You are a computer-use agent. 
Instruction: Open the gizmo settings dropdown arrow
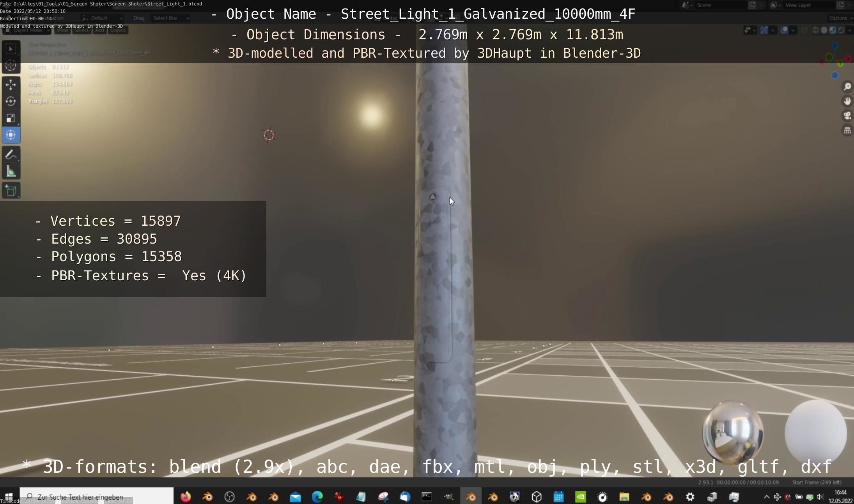[773, 30]
